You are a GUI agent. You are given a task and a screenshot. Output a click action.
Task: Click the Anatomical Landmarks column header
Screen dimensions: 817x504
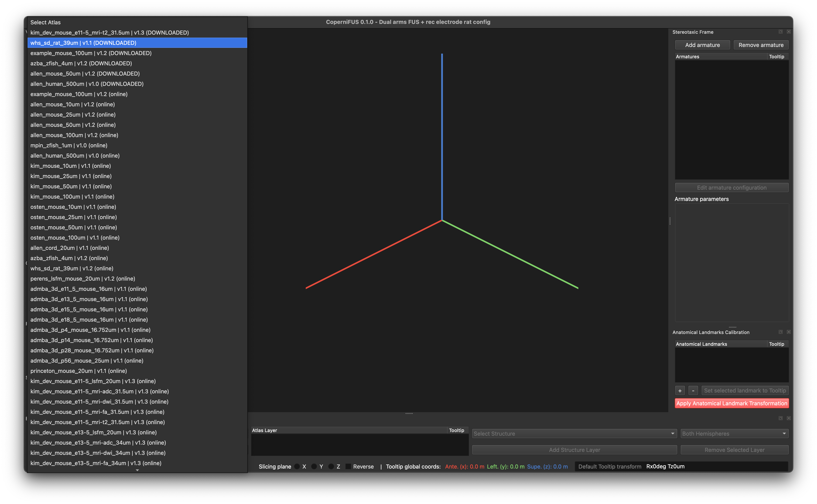[721, 344]
